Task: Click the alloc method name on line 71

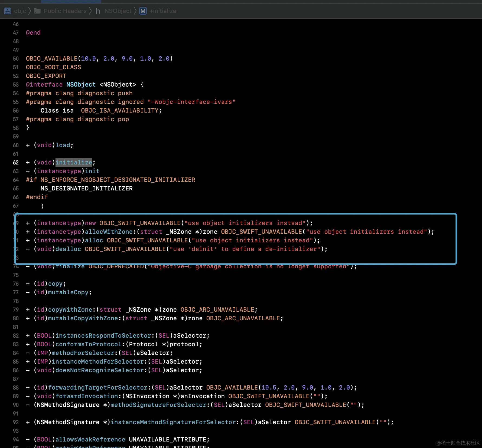Action: pos(94,241)
